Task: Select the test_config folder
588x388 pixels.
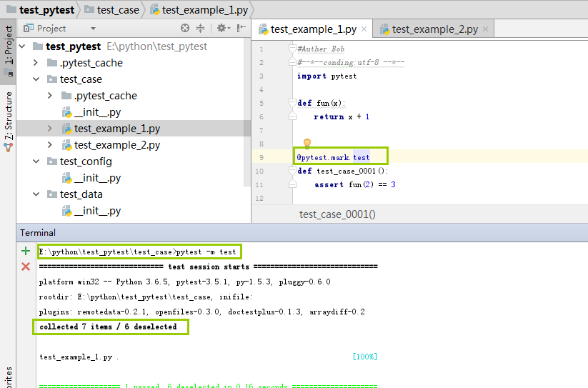Action: click(86, 161)
